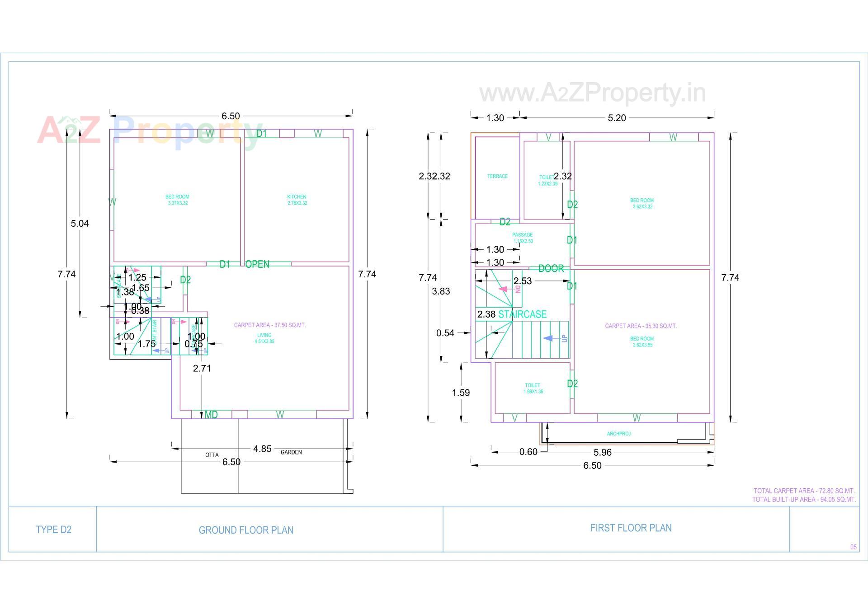Click the KITCHEN 2.78X3.32 room label
The image size is (868, 613).
(x=297, y=200)
